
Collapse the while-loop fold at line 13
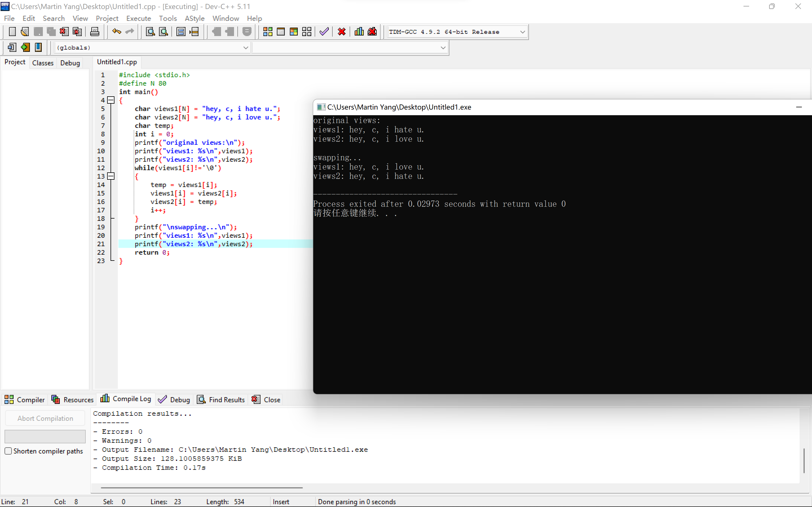tap(111, 176)
